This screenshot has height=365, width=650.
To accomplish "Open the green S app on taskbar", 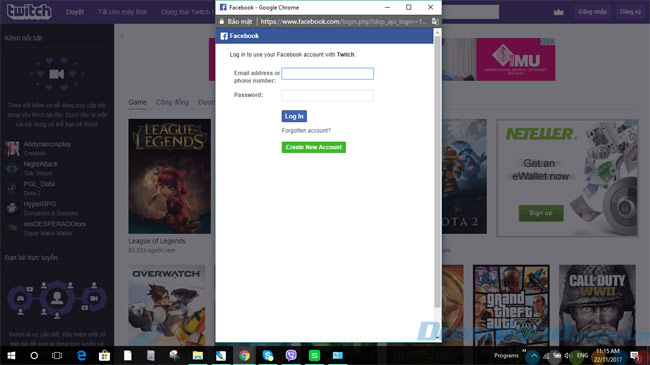I will (314, 355).
